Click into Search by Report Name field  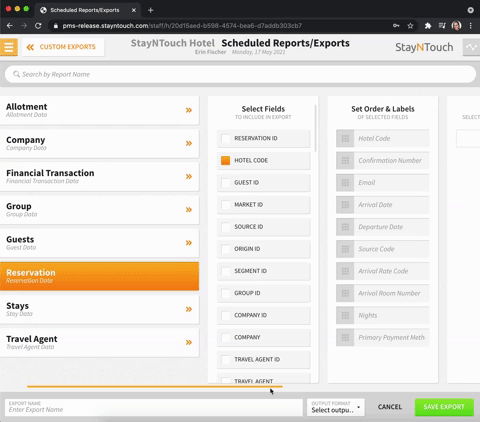click(240, 74)
